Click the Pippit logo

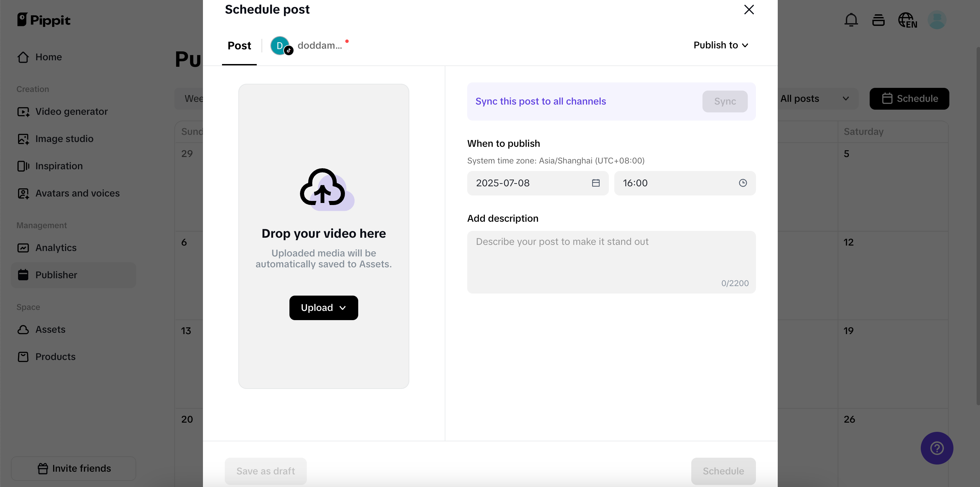[44, 20]
